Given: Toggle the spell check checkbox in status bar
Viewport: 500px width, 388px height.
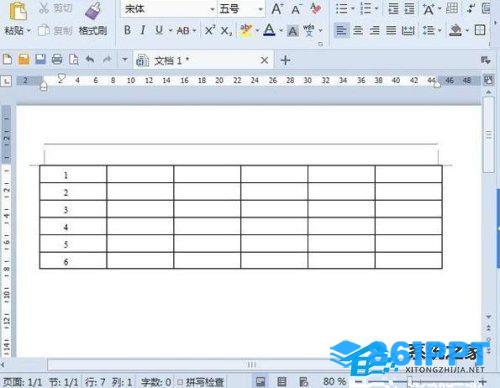Looking at the screenshot, I should tap(180, 382).
